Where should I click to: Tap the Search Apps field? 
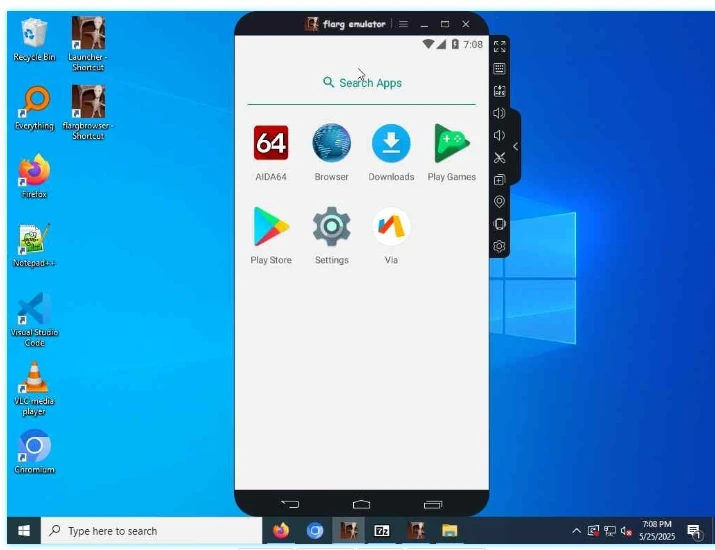362,83
